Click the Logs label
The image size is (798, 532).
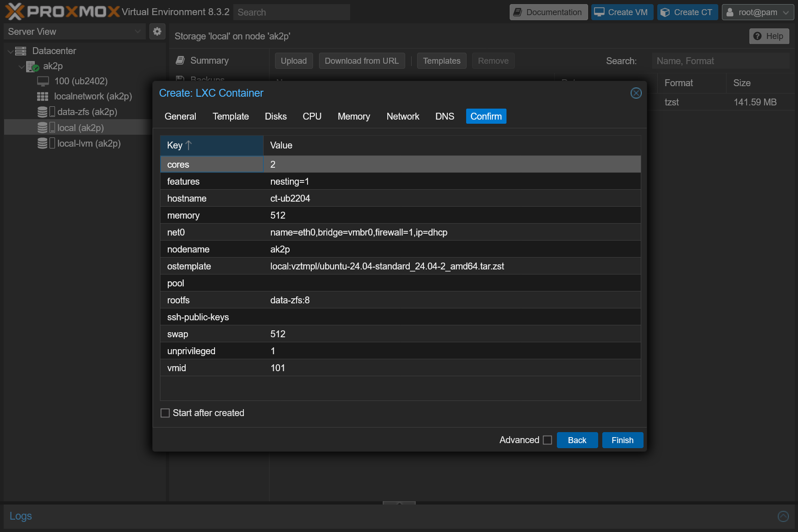coord(21,516)
